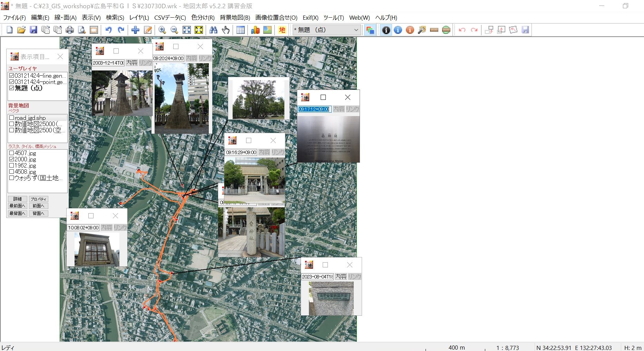Viewport: 644px width, 351px height.
Task: Select the ruler measurement tool icon
Action: 434,30
